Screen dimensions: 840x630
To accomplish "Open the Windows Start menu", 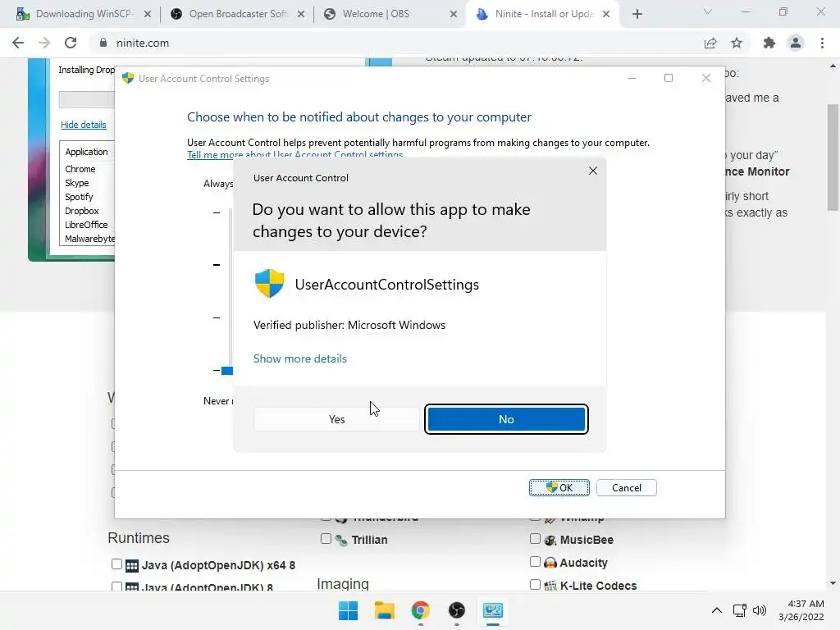I will click(348, 610).
